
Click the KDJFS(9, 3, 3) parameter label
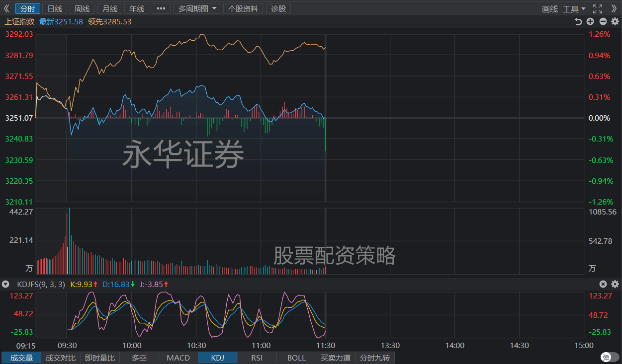tap(41, 284)
